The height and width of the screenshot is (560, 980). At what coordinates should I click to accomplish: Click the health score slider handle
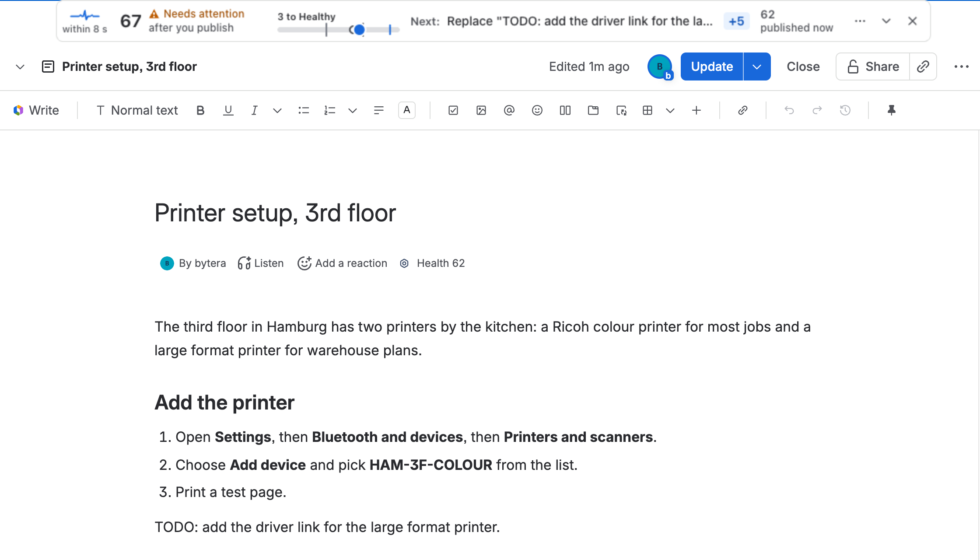(359, 30)
